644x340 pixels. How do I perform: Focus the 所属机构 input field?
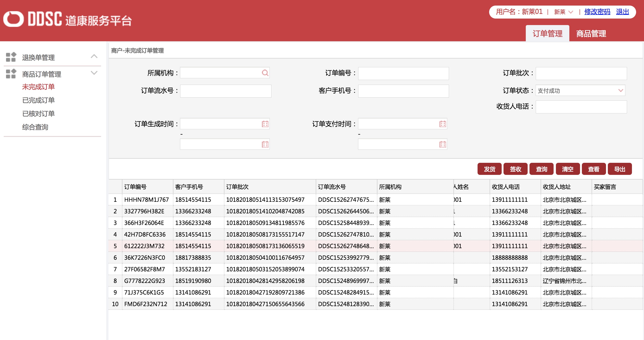(x=224, y=73)
